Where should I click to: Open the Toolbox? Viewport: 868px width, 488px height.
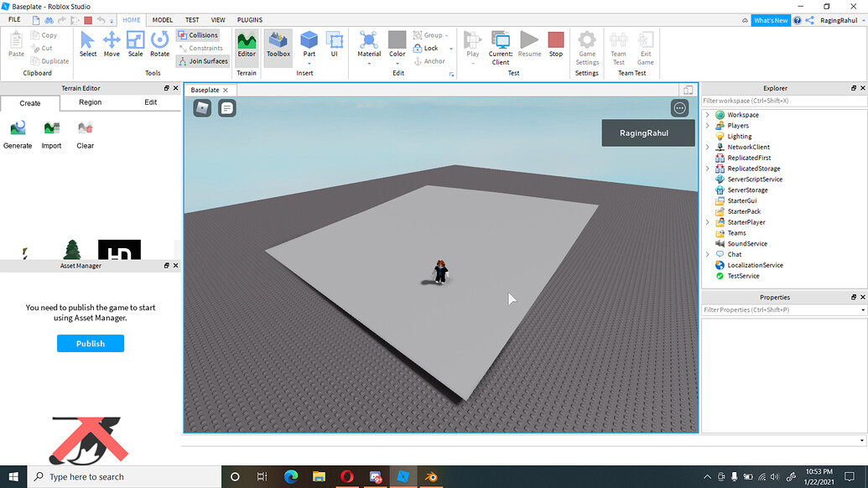278,46
